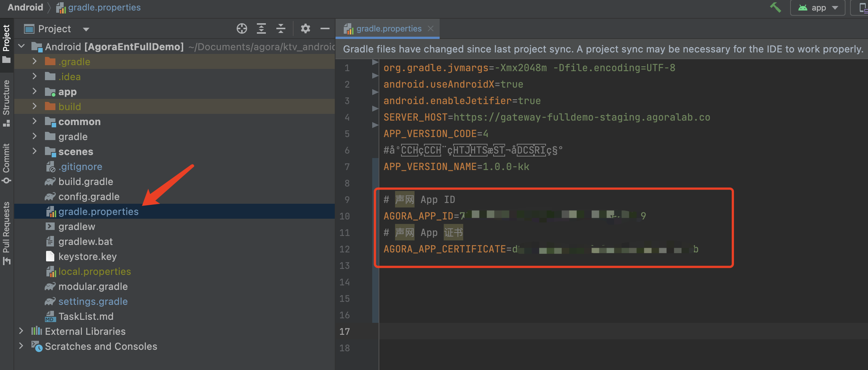This screenshot has width=868, height=370.
Task: Expand the gradle folder
Action: pos(34,136)
